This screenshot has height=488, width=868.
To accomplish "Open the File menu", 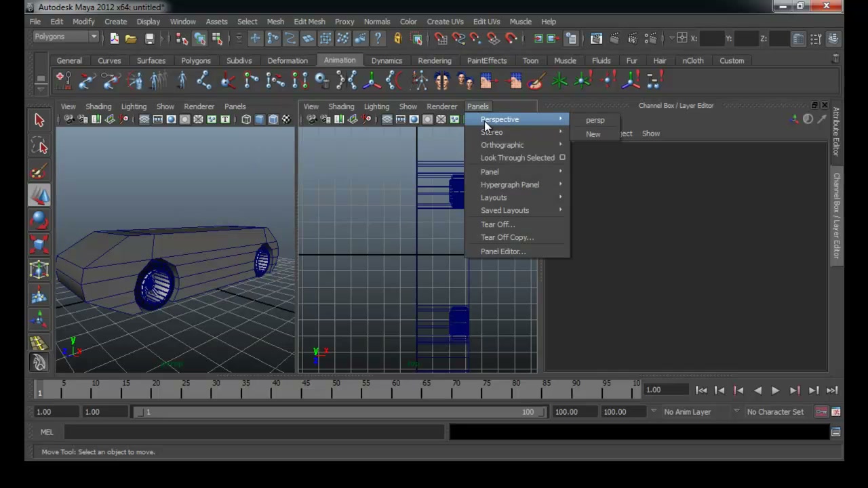I will (35, 22).
